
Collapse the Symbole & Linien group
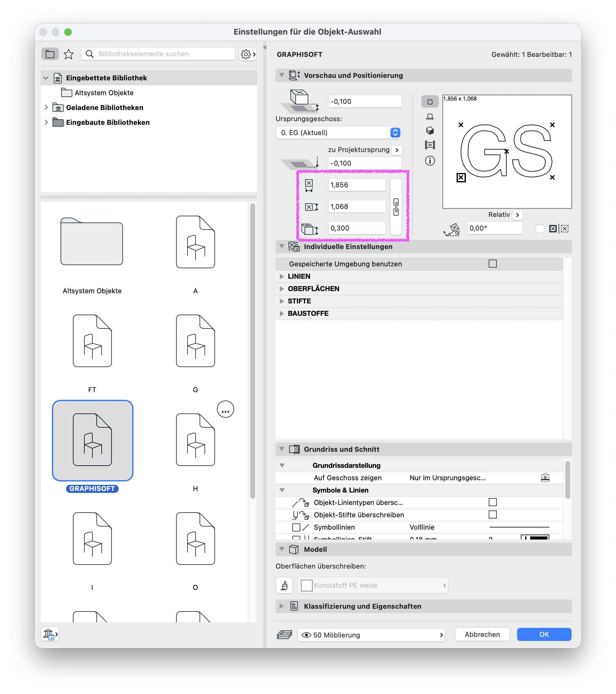tap(282, 490)
